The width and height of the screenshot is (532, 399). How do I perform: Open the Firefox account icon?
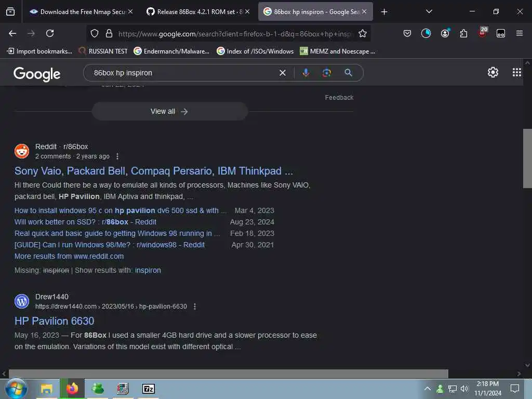[x=445, y=33]
